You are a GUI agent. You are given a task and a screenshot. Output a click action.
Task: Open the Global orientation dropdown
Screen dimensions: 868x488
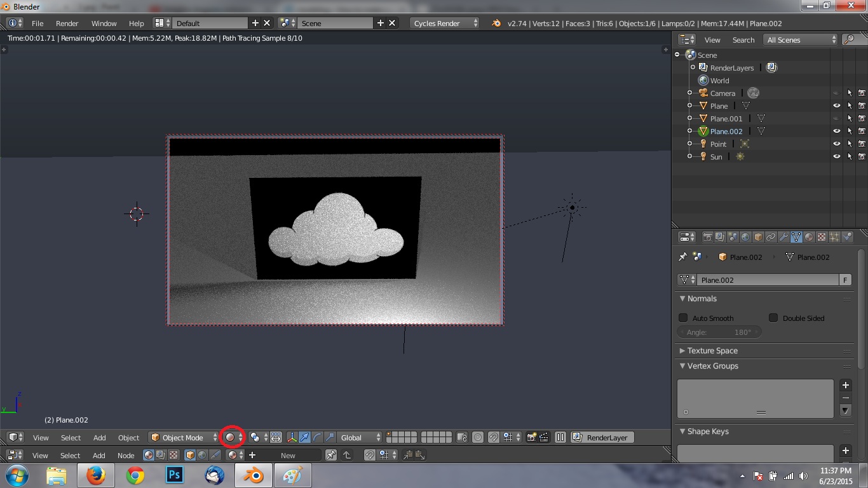360,437
